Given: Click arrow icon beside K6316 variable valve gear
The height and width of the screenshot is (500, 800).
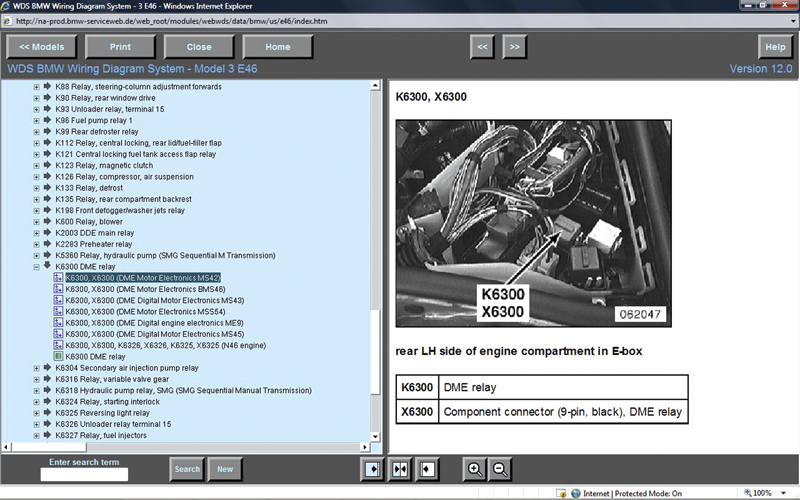Looking at the screenshot, I should [47, 379].
